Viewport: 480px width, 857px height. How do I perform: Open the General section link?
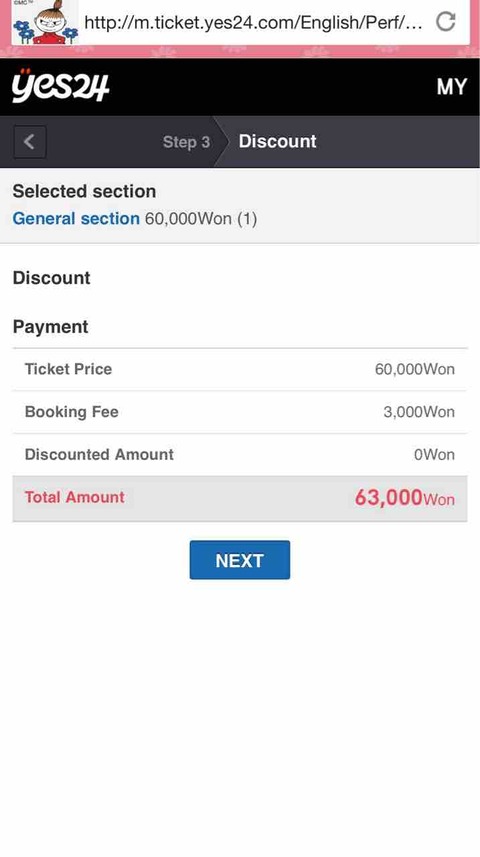point(76,219)
